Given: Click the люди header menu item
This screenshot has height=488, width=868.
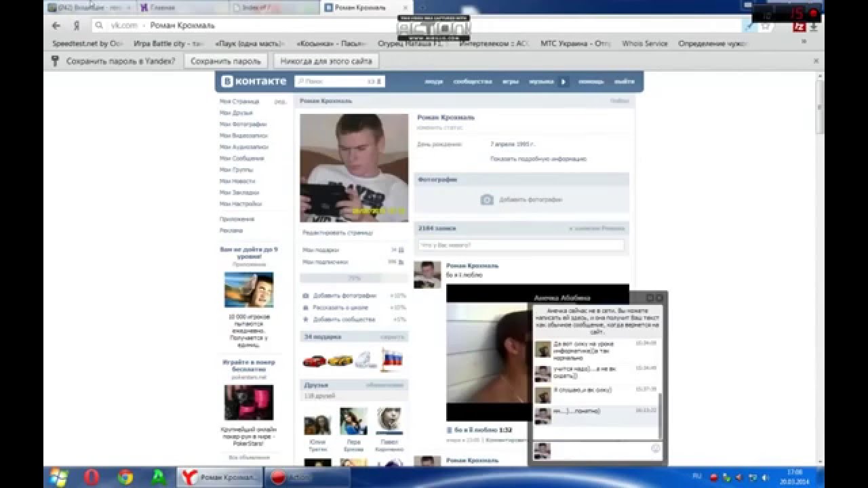Looking at the screenshot, I should [433, 81].
